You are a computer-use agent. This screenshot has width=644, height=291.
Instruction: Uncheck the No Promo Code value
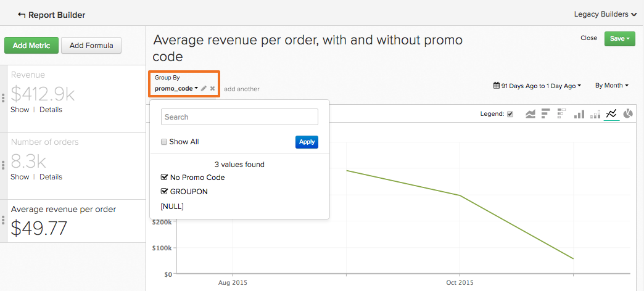pos(164,177)
